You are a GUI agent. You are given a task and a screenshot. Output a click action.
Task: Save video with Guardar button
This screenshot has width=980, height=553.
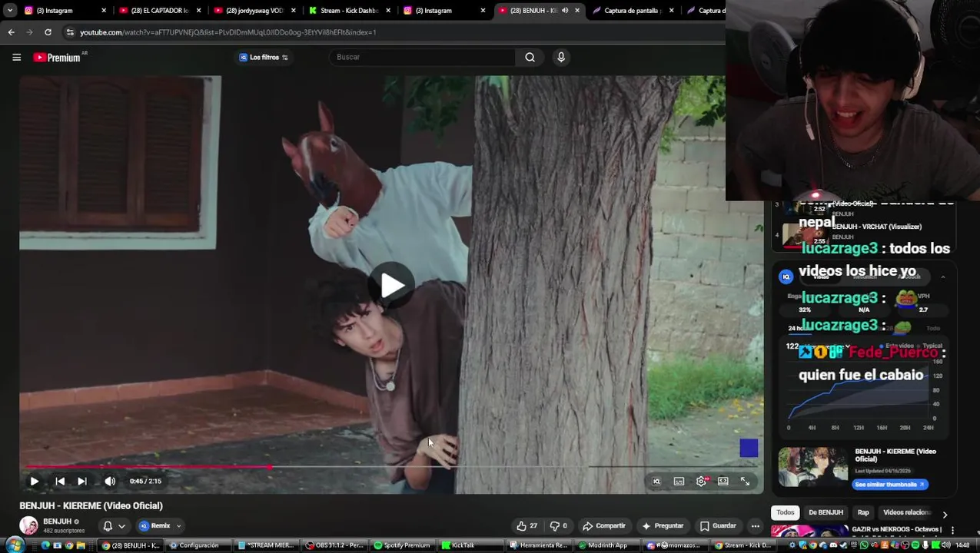[718, 526]
